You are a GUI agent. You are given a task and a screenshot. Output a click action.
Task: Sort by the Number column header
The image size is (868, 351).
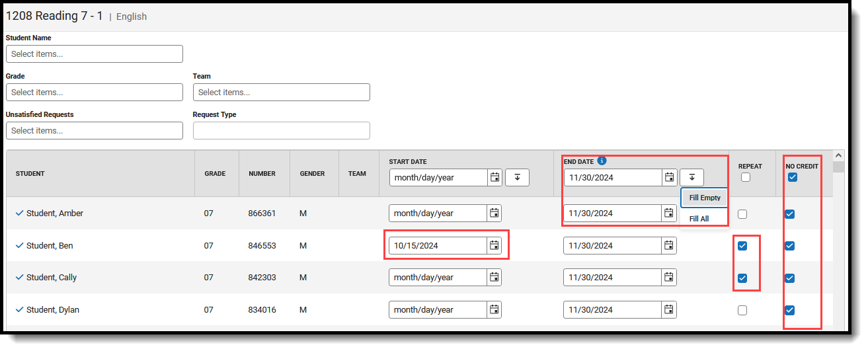pos(262,174)
